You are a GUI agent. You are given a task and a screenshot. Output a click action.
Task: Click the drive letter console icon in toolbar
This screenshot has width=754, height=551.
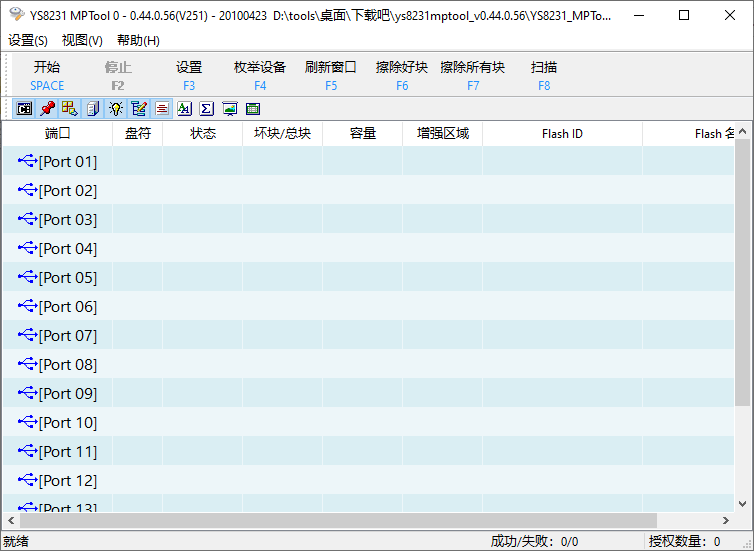pyautogui.click(x=25, y=109)
